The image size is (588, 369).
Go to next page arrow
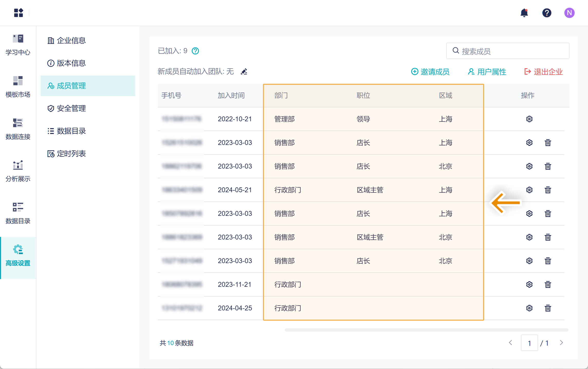tap(561, 343)
